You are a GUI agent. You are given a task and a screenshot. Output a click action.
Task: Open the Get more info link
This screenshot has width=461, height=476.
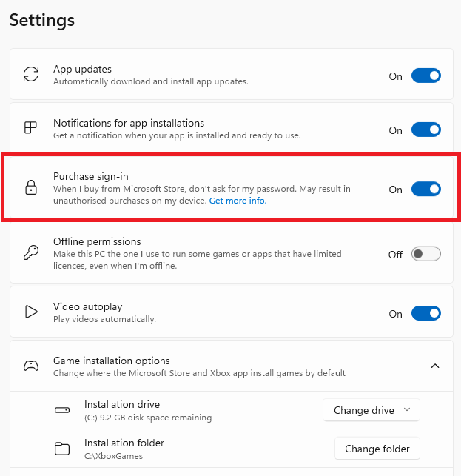(x=238, y=201)
